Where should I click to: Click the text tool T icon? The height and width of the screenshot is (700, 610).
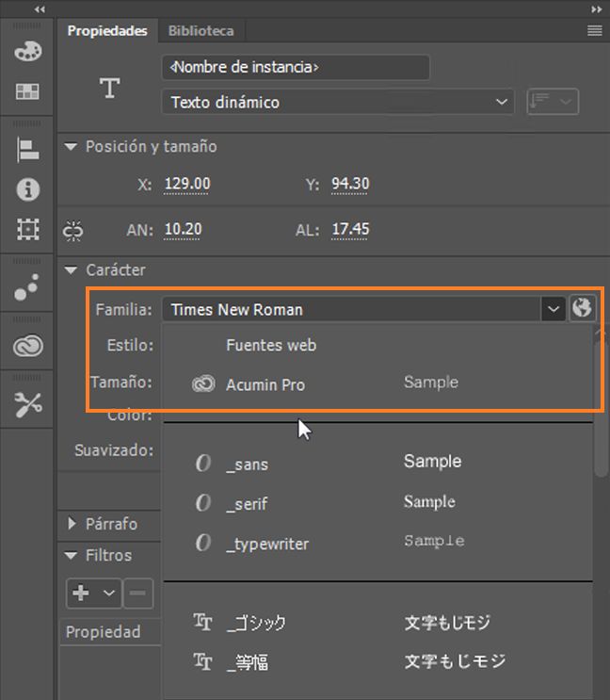click(x=109, y=88)
